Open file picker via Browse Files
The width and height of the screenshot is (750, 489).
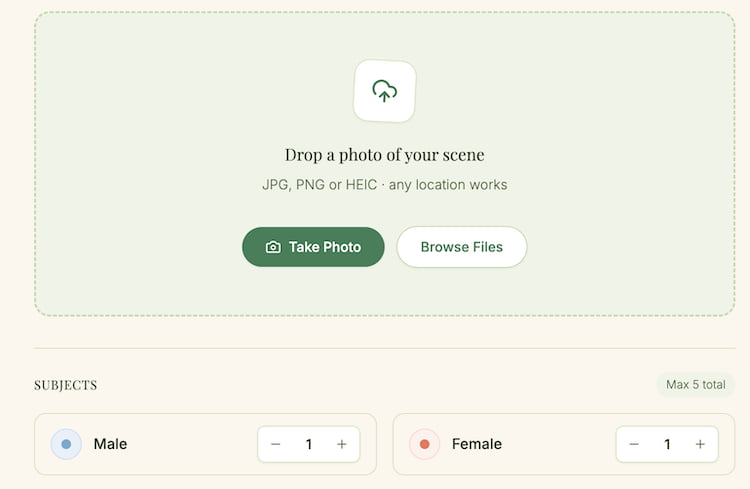462,247
